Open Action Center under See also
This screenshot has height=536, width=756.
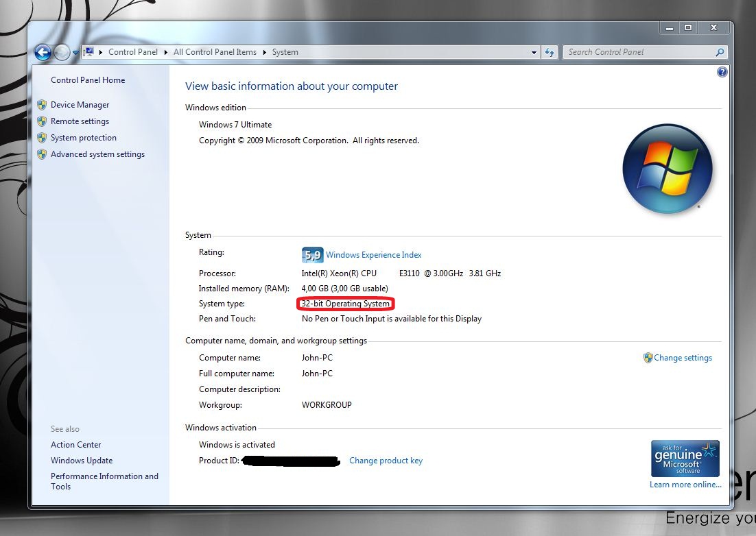75,445
